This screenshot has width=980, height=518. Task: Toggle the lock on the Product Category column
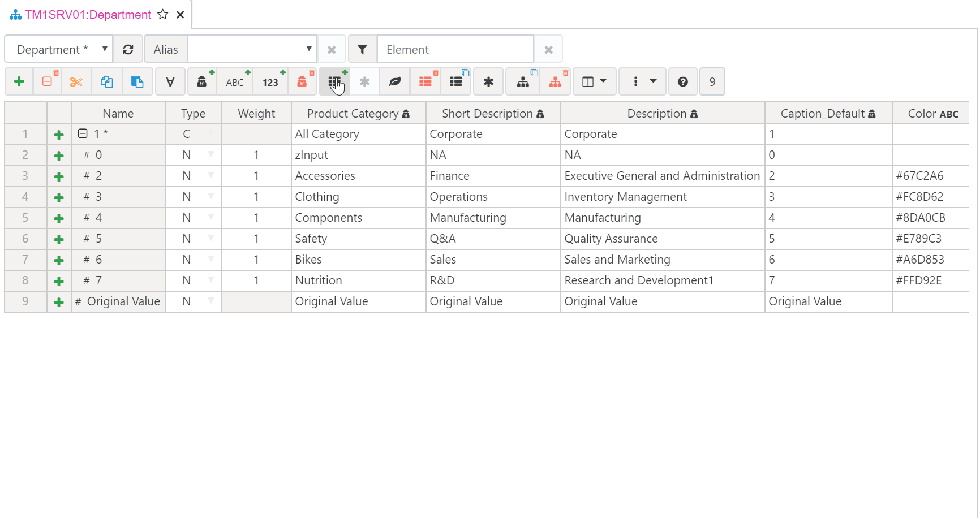click(406, 113)
